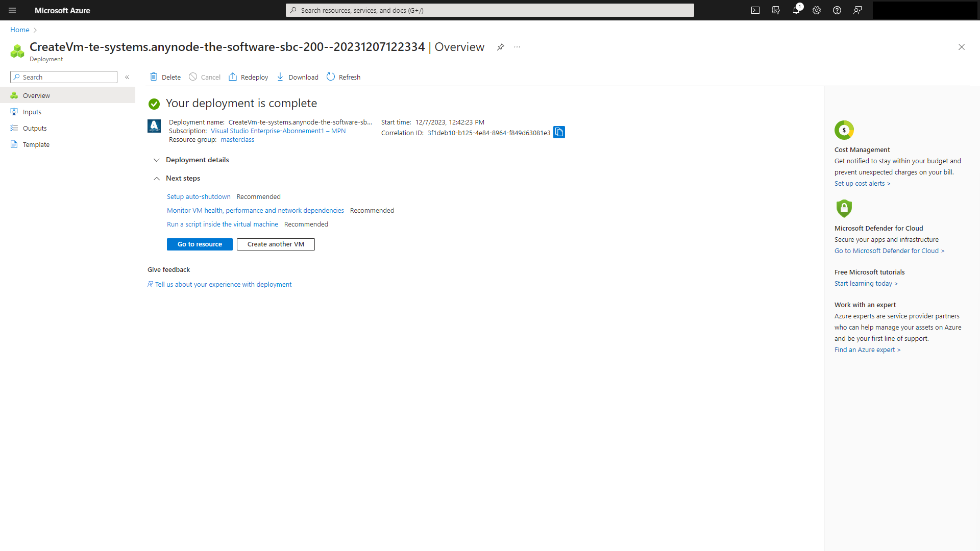Click the Cost Management icon
Image resolution: width=980 pixels, height=551 pixels.
pos(844,130)
